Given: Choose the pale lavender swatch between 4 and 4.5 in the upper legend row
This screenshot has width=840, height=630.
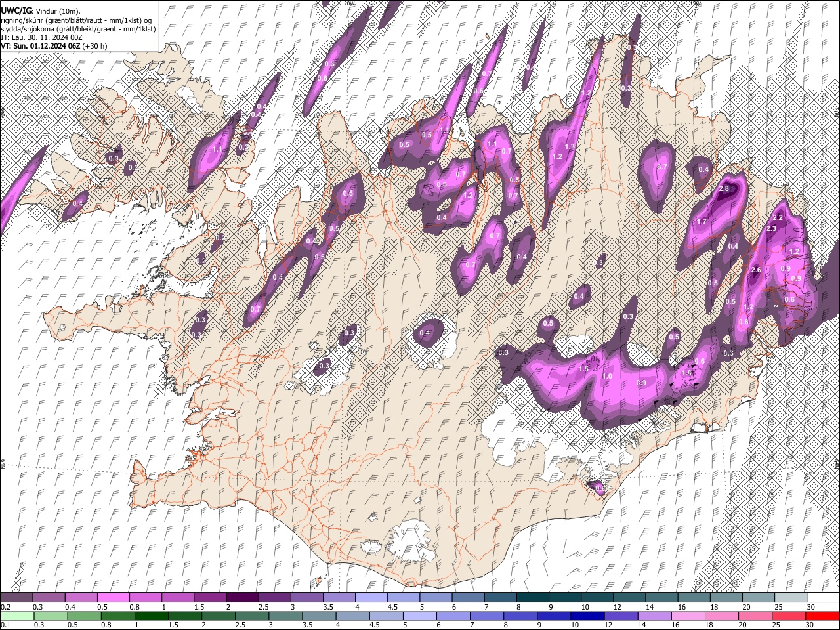Looking at the screenshot, I should pos(371,598).
